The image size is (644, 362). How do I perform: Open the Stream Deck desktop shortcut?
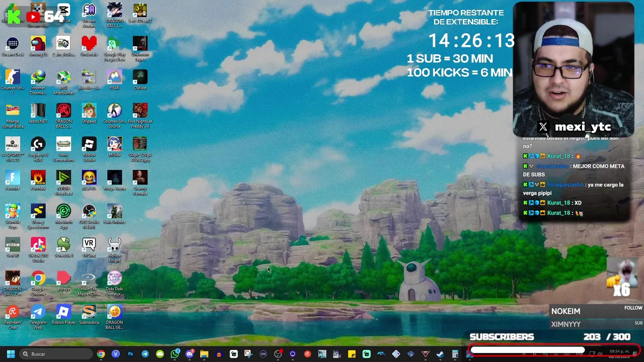(x=13, y=47)
